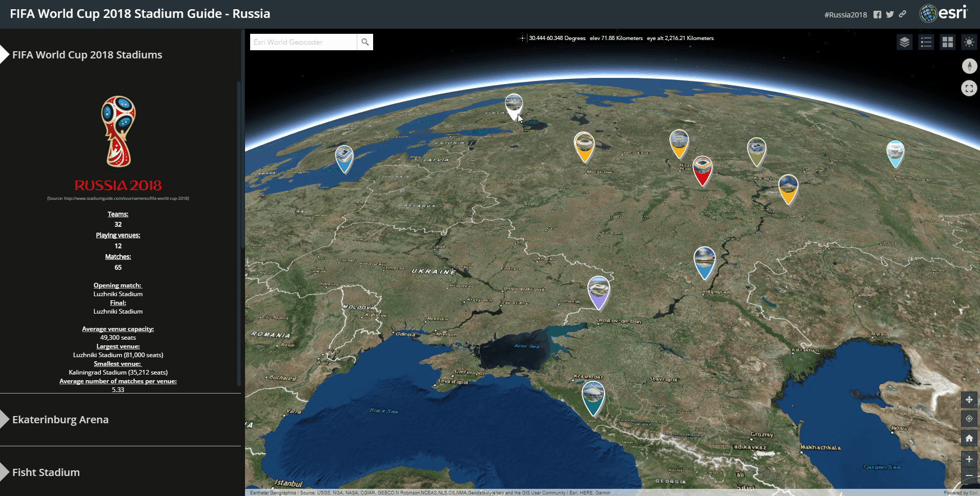Viewport: 980px width, 496px height.
Task: Toggle the pan navigation mode
Action: coord(969,400)
